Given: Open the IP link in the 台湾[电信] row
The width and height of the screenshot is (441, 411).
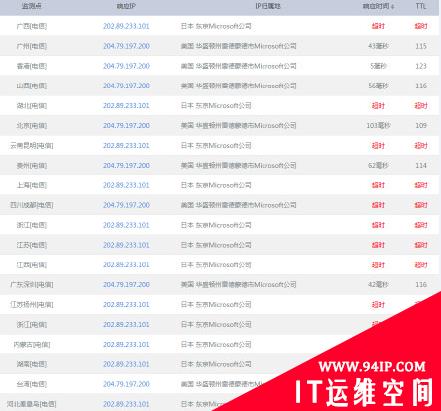Looking at the screenshot, I should click(x=126, y=384).
